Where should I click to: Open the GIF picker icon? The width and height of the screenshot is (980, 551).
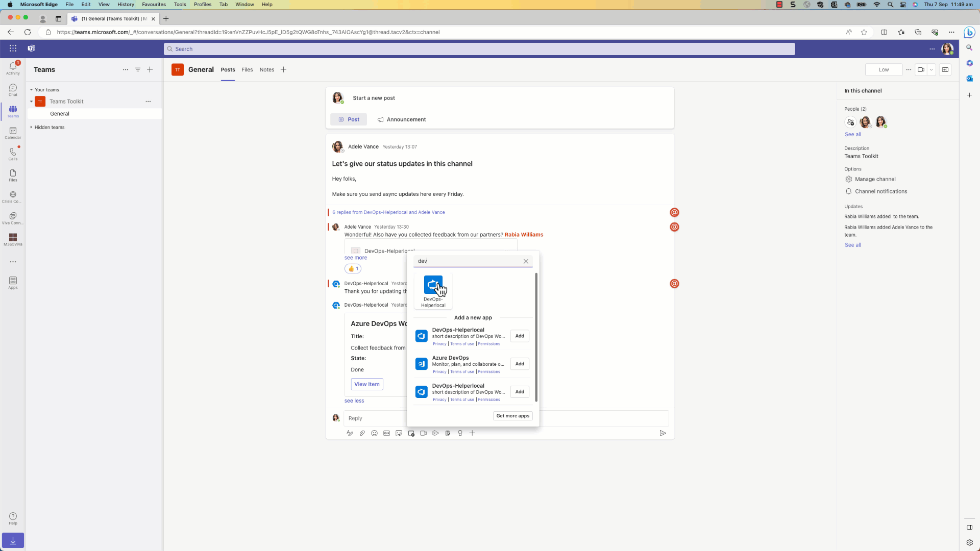(x=386, y=433)
